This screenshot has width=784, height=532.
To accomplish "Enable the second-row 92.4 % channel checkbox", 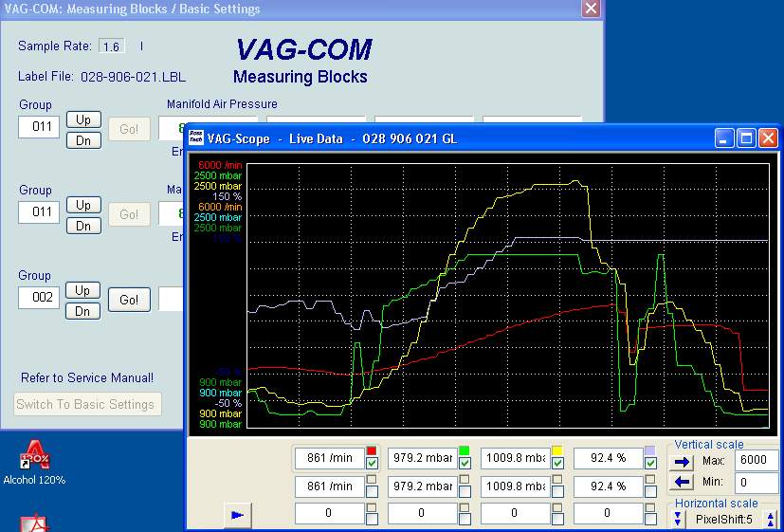I will pyautogui.click(x=650, y=492).
